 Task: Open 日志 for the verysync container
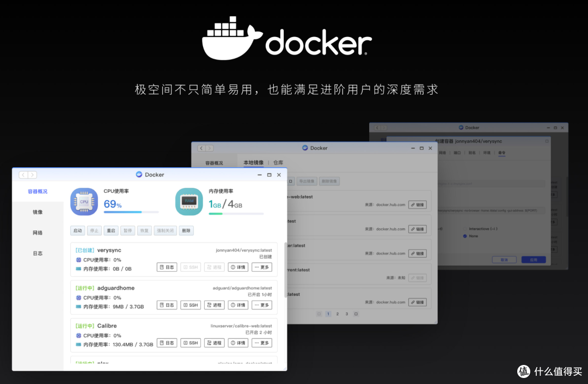point(167,267)
